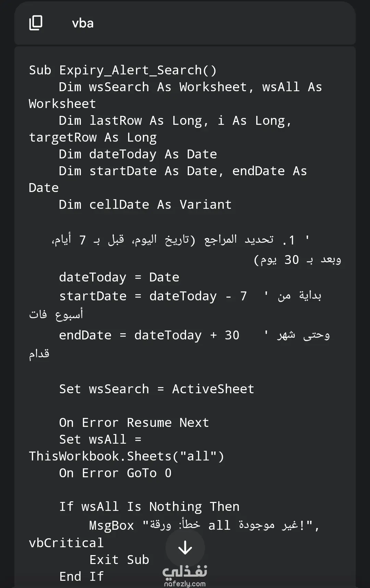Click the Exit Sub statement

(x=119, y=560)
